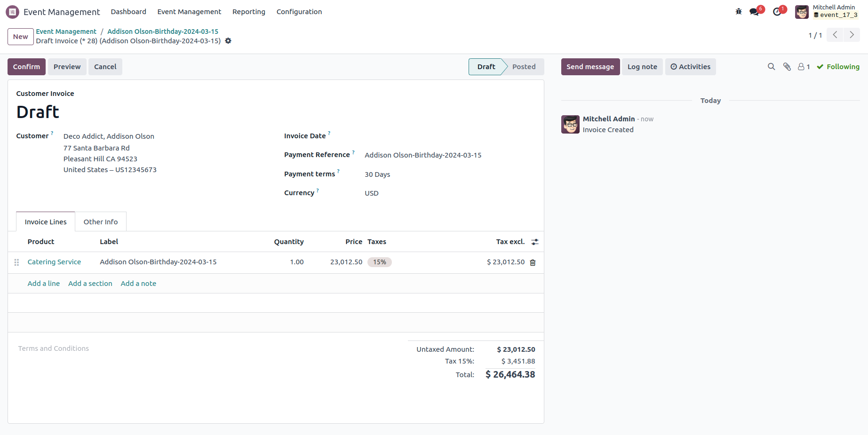Screen dimensions: 868x435
Task: Click the drag handle on Catering Service row
Action: click(x=16, y=262)
